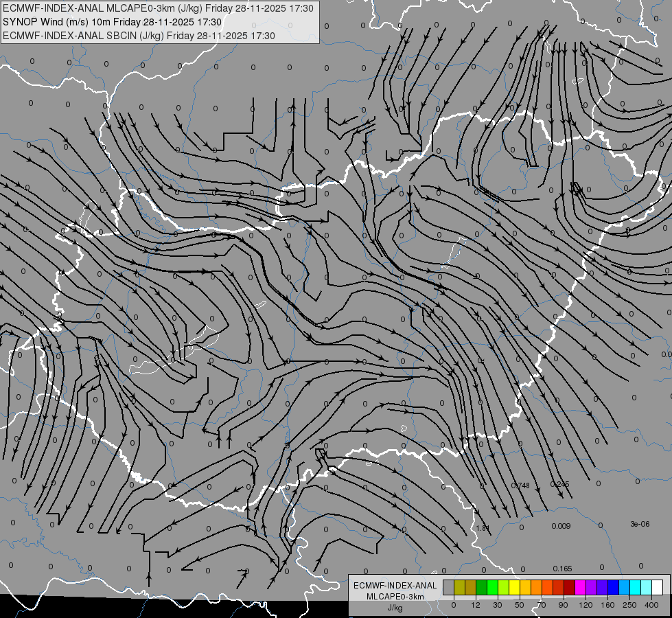Click the amber legend swatch
672x618 pixels.
[x=525, y=588]
